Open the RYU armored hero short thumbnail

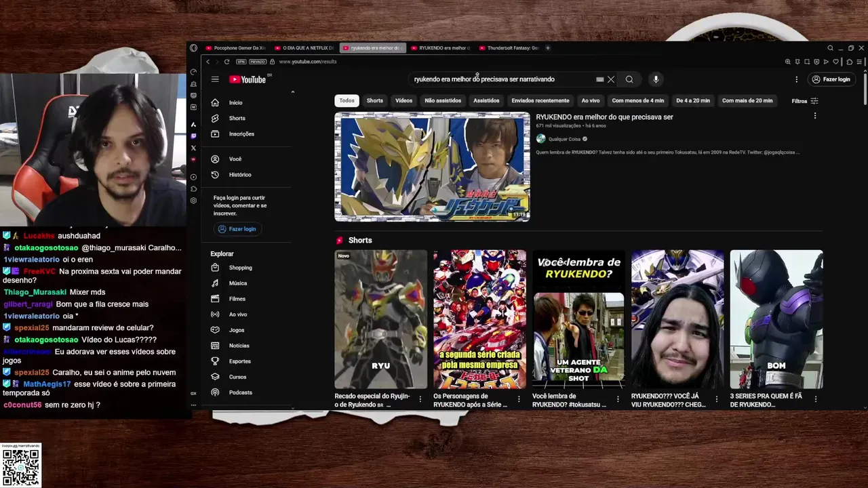point(380,319)
